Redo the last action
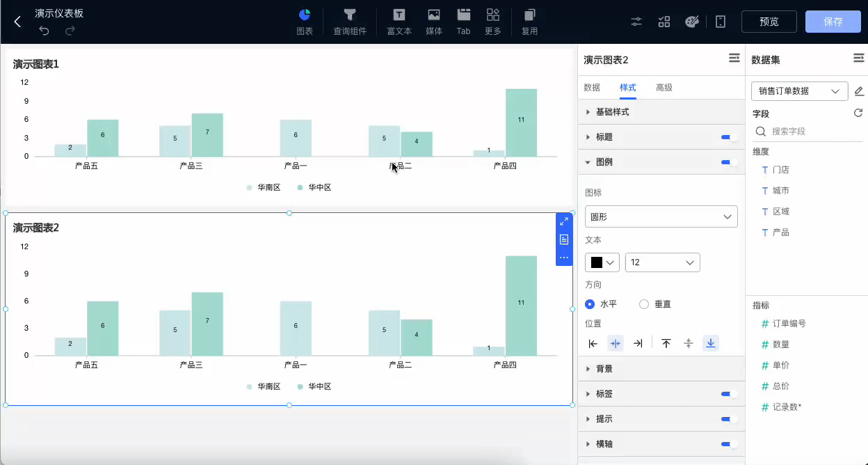The height and width of the screenshot is (465, 868). pos(70,30)
